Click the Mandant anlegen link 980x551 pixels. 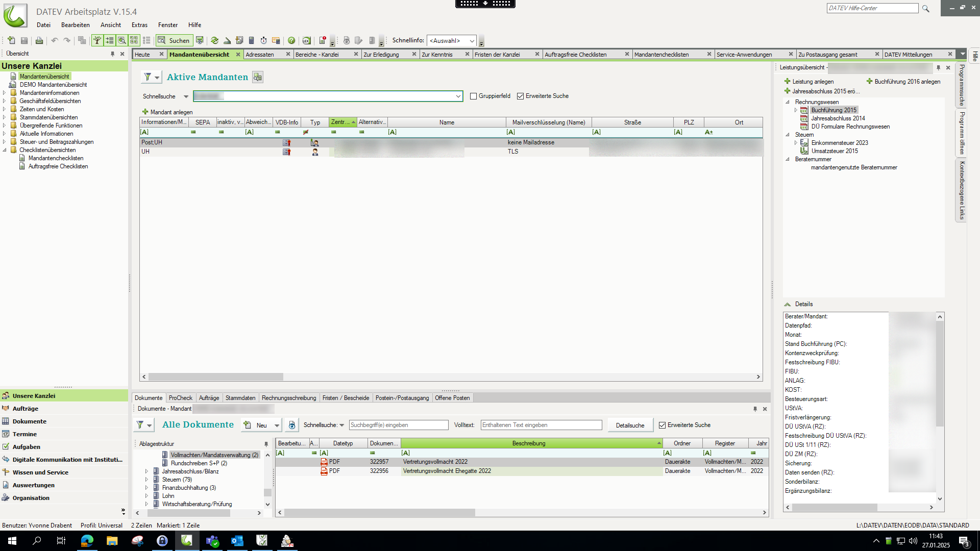(171, 112)
